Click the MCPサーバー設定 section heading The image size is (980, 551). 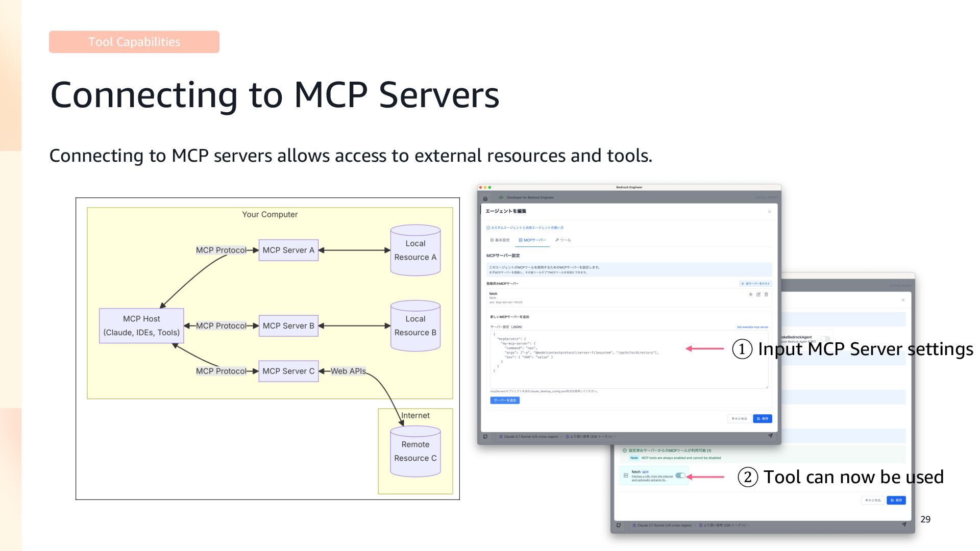pyautogui.click(x=503, y=256)
